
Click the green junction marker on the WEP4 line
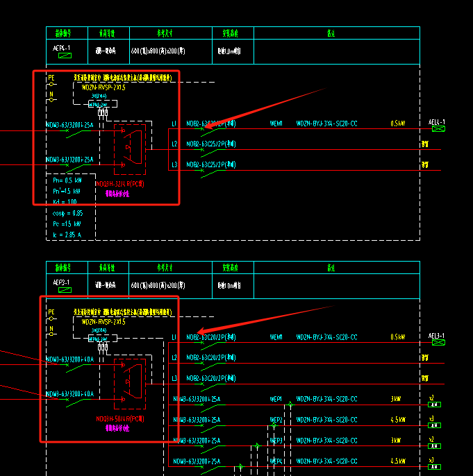point(240,466)
